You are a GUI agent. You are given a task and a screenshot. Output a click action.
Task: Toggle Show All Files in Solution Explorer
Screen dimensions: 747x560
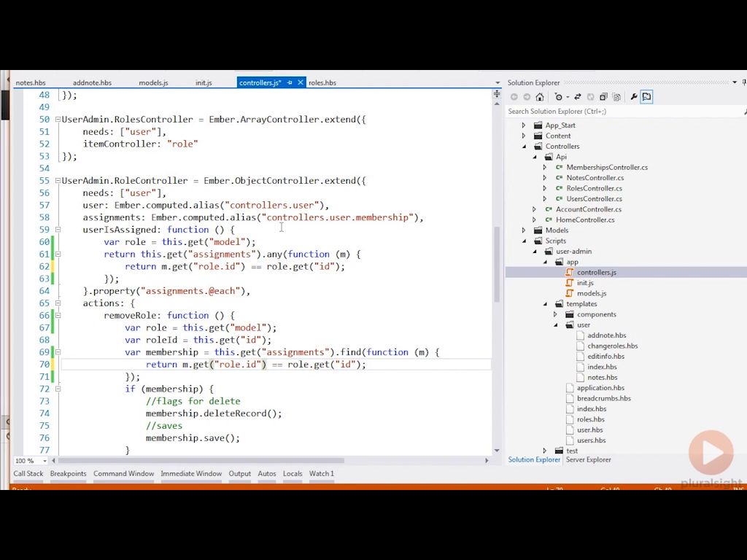point(617,97)
